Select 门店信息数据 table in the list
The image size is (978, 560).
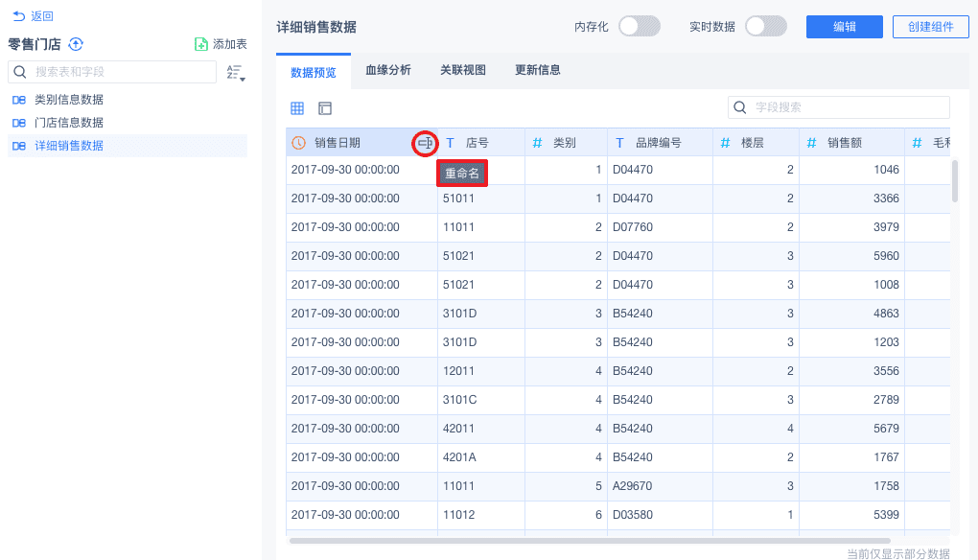(x=69, y=123)
